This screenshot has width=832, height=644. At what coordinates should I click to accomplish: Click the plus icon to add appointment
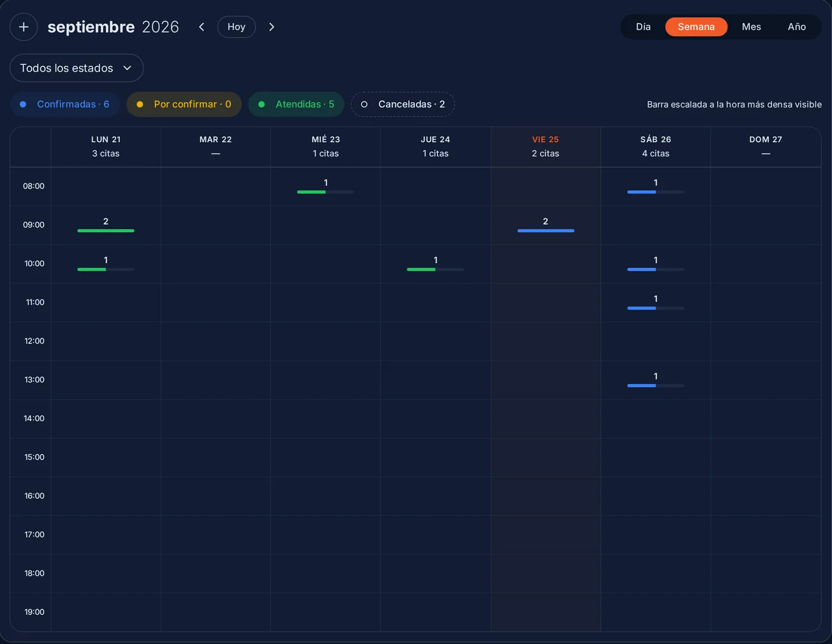[x=24, y=27]
